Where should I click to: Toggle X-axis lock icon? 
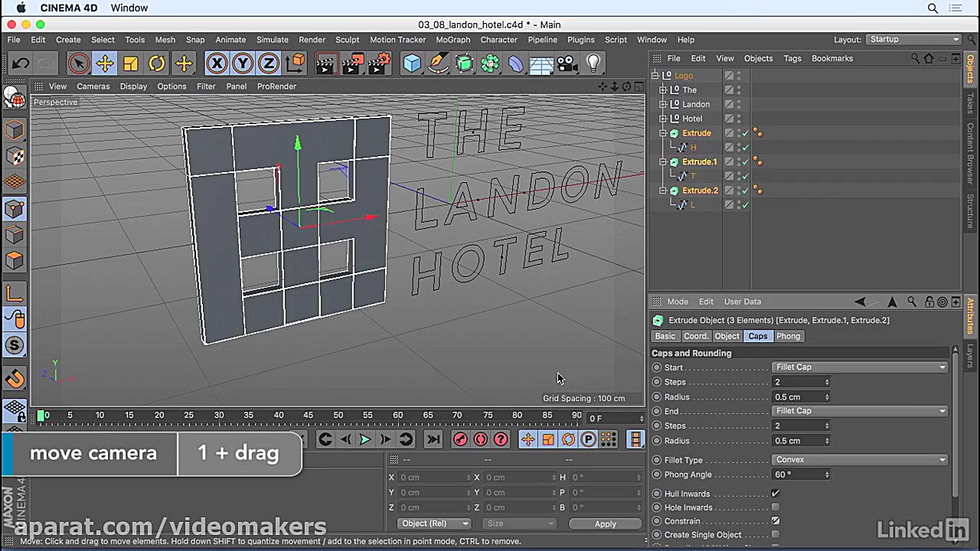217,64
